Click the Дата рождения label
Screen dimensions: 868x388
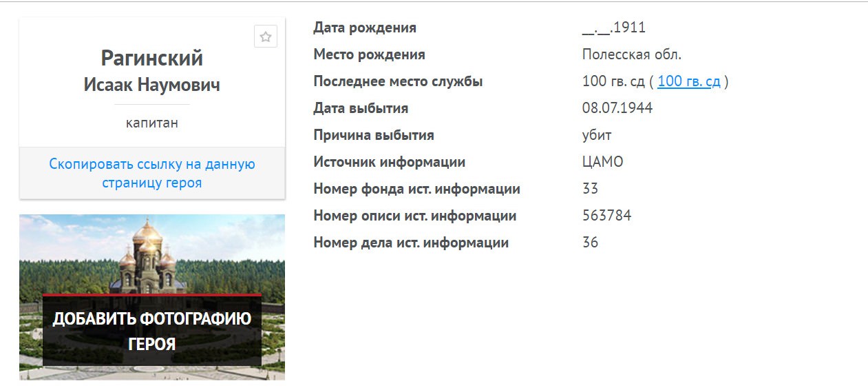click(x=364, y=28)
